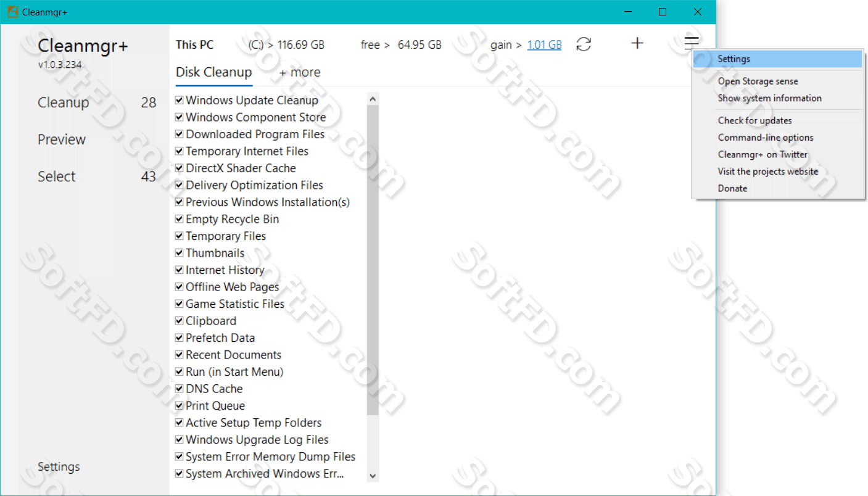Open Command-line options menu entry
The width and height of the screenshot is (868, 496).
(x=777, y=138)
